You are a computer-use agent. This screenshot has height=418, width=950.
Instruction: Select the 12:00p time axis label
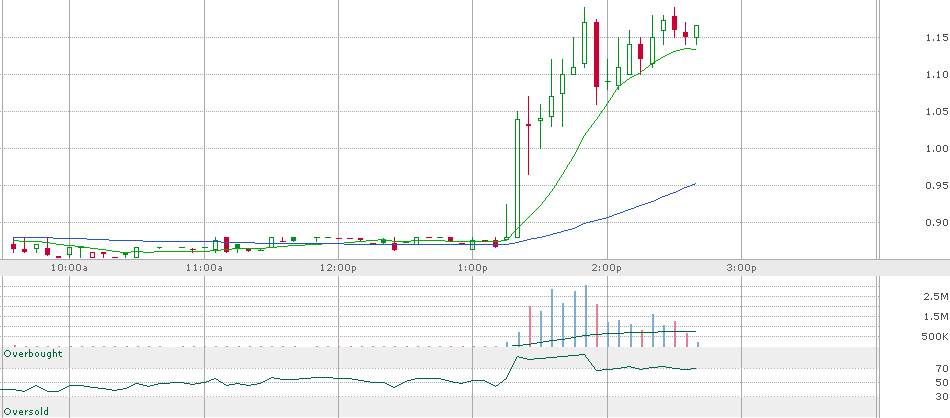(x=338, y=267)
